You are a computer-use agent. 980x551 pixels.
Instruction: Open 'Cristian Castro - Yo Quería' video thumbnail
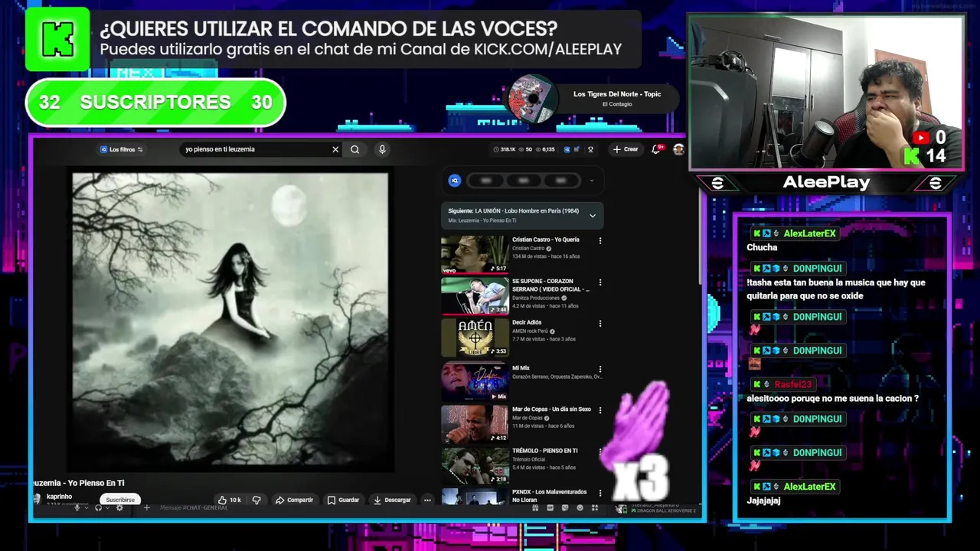tap(474, 254)
